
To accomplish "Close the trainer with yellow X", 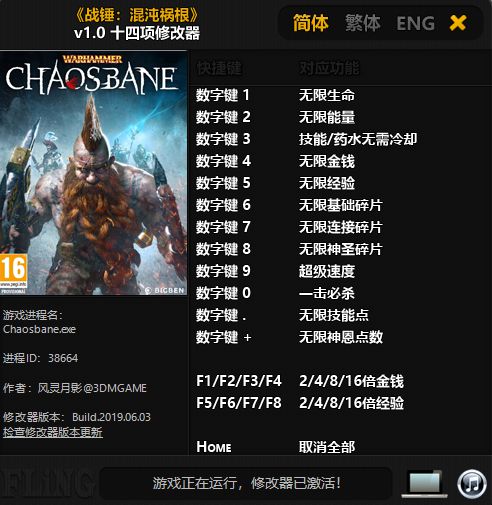I will (458, 23).
